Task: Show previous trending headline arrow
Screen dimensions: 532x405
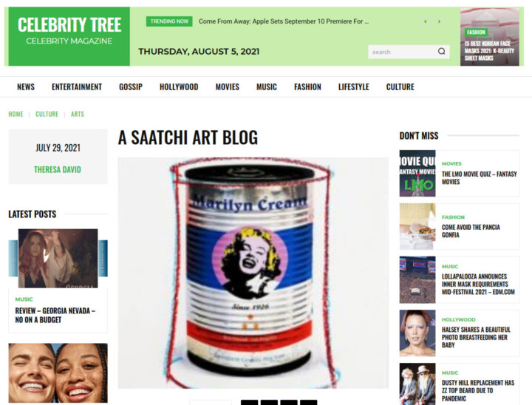Action: pos(426,21)
